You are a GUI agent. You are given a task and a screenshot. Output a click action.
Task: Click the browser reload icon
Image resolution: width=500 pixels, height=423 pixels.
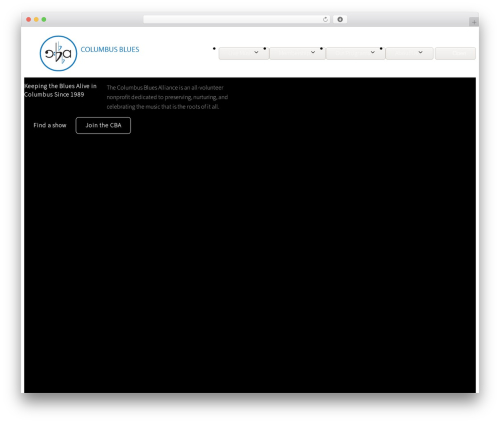click(x=325, y=19)
